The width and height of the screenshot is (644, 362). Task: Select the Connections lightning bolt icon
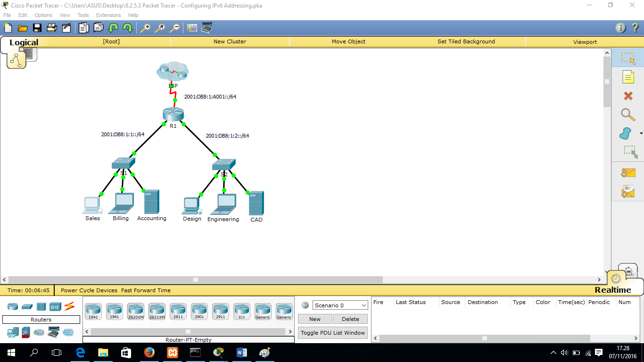(x=70, y=306)
